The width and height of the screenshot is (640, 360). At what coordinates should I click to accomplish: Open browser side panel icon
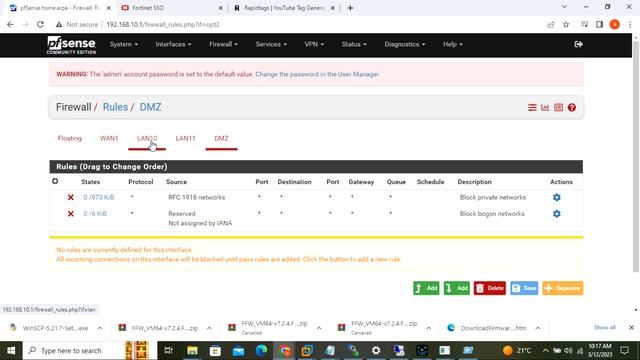click(599, 24)
